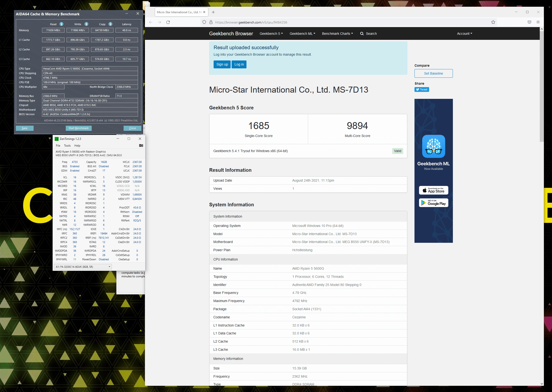Click the Memory Latency 48.8 ns field

coord(126,30)
